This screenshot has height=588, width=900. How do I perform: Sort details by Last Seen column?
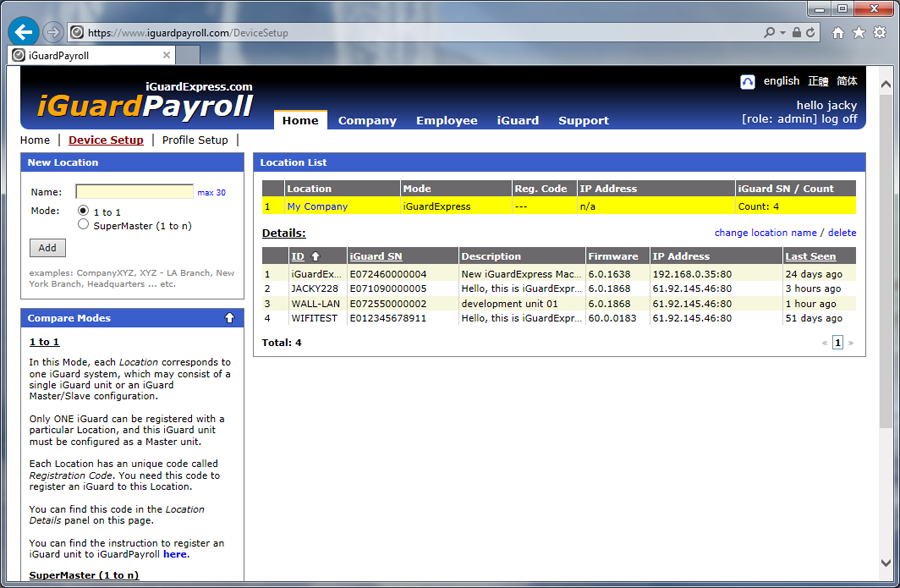[x=810, y=257]
